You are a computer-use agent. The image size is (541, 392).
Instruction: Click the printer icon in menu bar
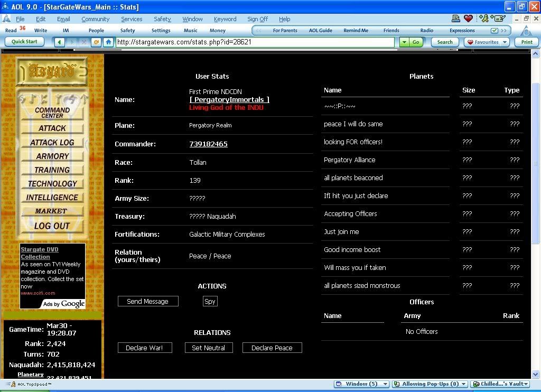pyautogui.click(x=455, y=18)
